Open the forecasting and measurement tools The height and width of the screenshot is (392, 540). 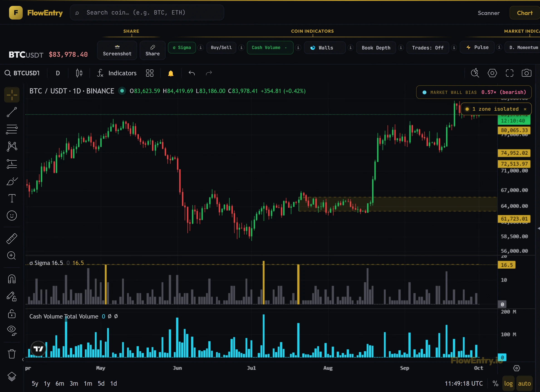coord(12,164)
